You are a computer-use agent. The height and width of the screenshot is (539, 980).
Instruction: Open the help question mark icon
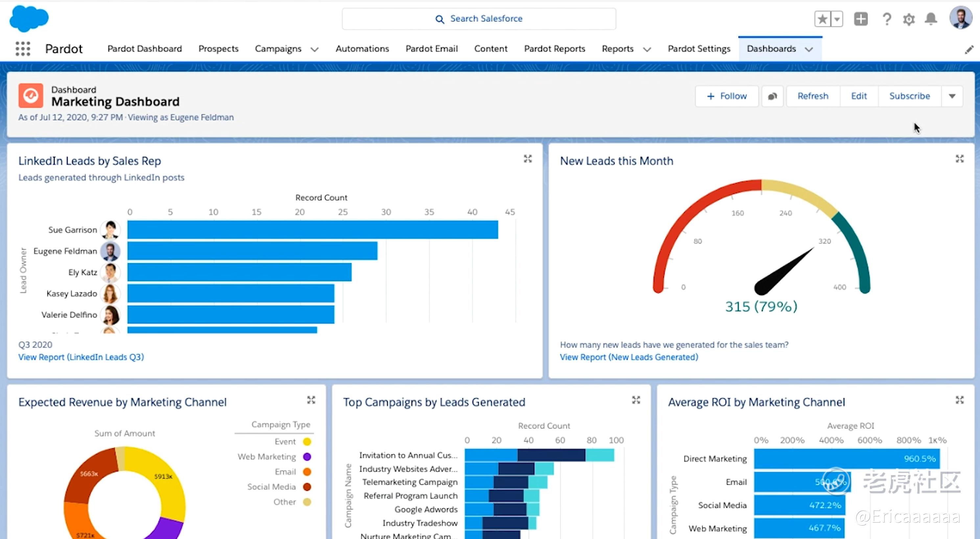tap(887, 19)
